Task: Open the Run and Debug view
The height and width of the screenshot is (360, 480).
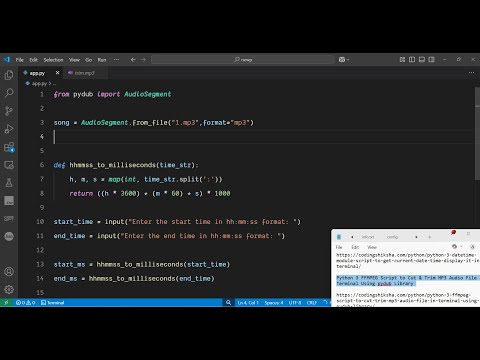Action: click(9, 129)
